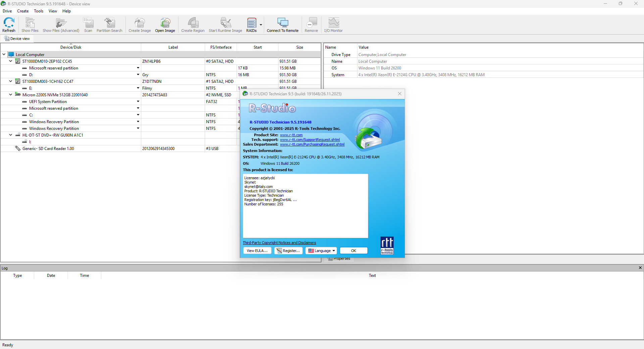The height and width of the screenshot is (349, 644).
Task: Close the Log panel
Action: coord(640,268)
